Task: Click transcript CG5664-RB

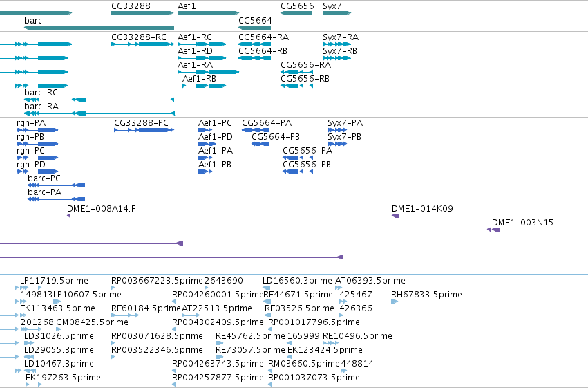Action: (263, 51)
